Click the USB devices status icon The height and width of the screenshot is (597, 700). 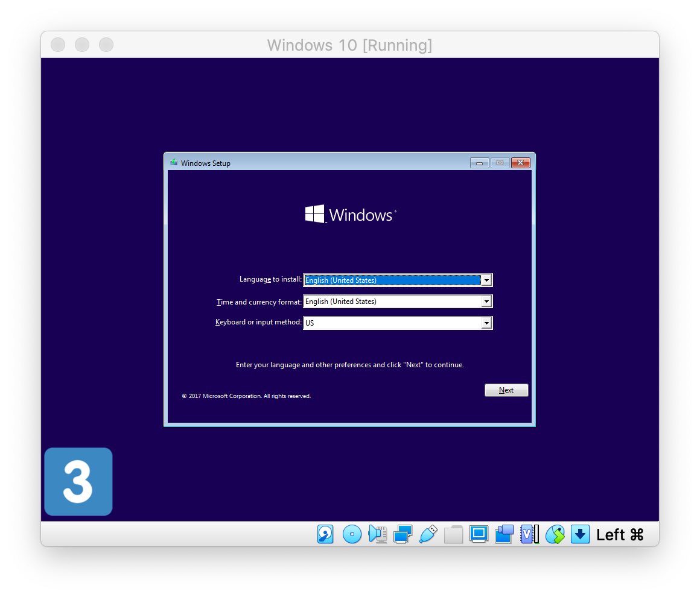[x=428, y=534]
